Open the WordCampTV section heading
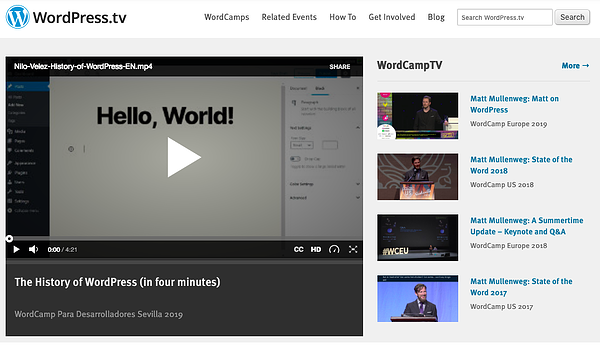 click(409, 65)
